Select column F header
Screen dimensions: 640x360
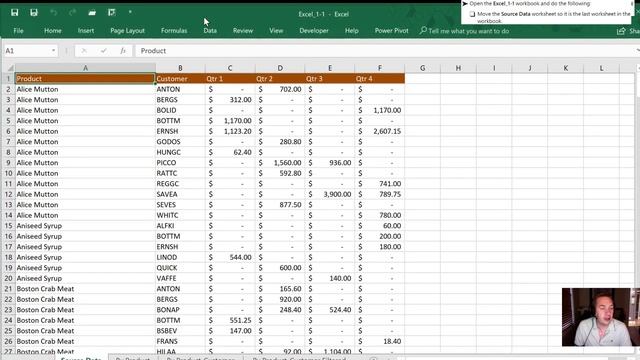[380, 68]
